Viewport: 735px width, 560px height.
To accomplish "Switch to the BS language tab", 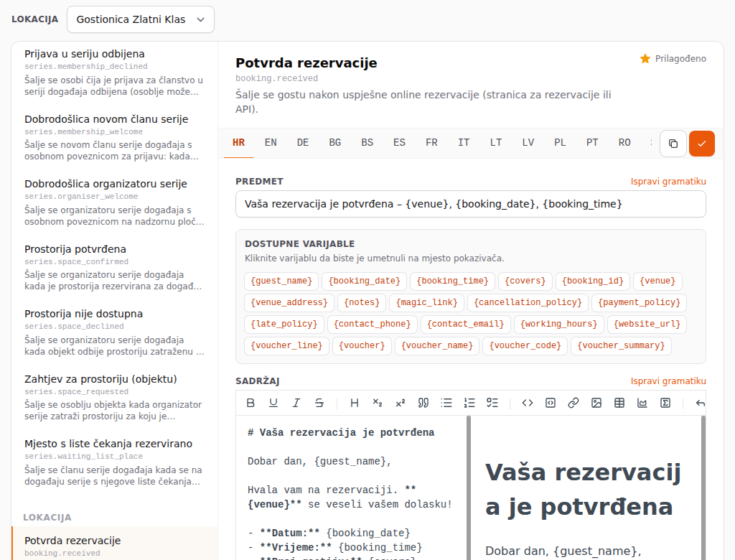I will click(x=367, y=143).
